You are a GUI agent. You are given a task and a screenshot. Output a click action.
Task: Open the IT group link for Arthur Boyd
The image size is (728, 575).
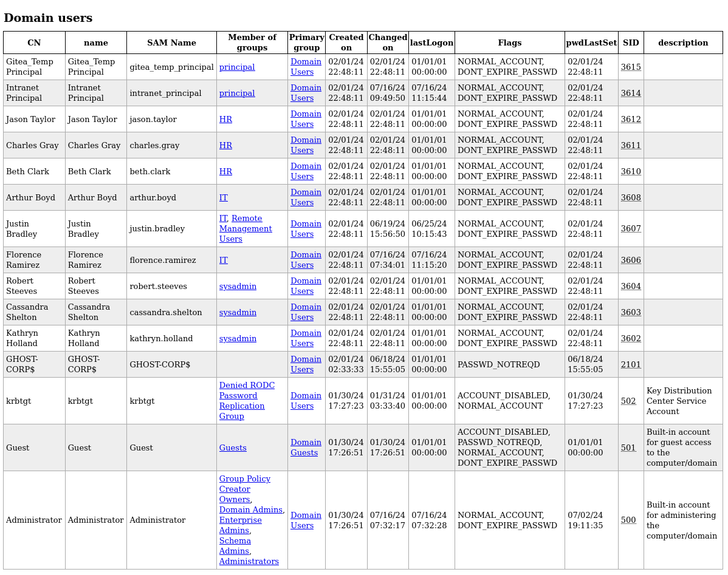pos(223,197)
